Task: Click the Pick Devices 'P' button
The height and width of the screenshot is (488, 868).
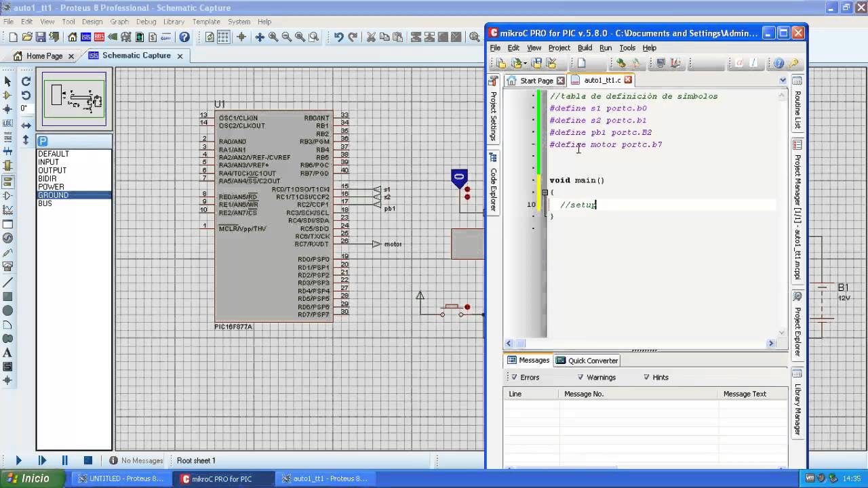Action: [43, 142]
